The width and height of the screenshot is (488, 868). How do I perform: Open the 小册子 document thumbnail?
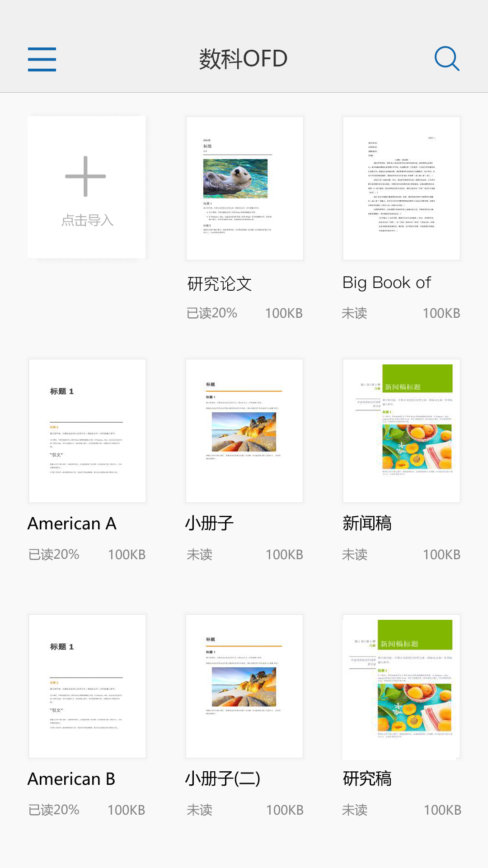point(244,430)
